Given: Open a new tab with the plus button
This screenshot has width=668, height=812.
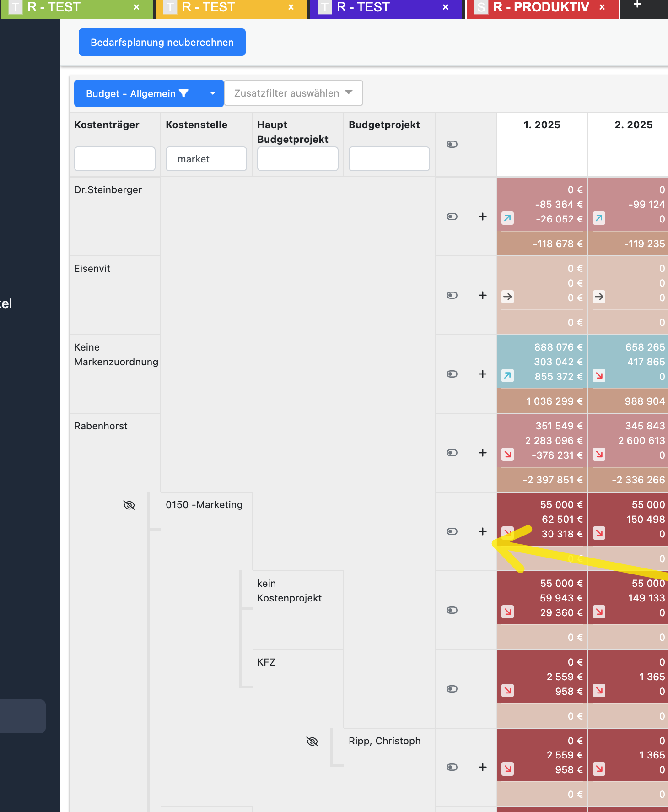Looking at the screenshot, I should (637, 5).
